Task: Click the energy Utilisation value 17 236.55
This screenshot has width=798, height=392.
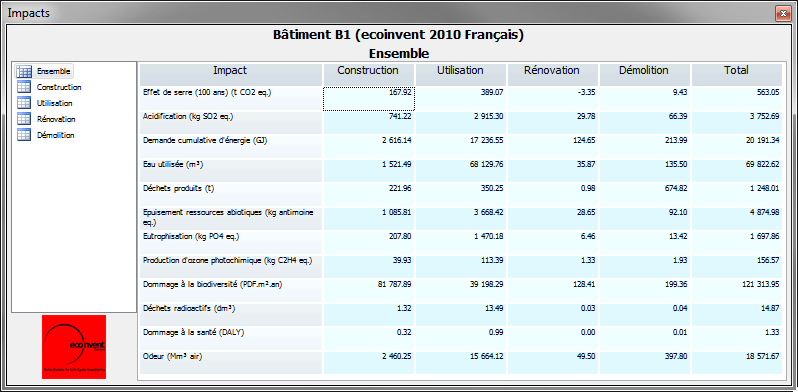Action: click(487, 141)
